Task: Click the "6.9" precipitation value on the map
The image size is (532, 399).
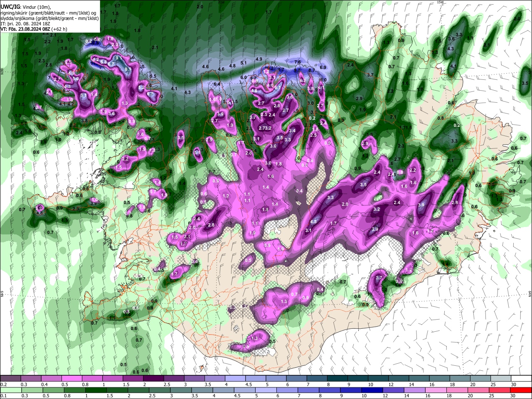Action: [x=323, y=67]
